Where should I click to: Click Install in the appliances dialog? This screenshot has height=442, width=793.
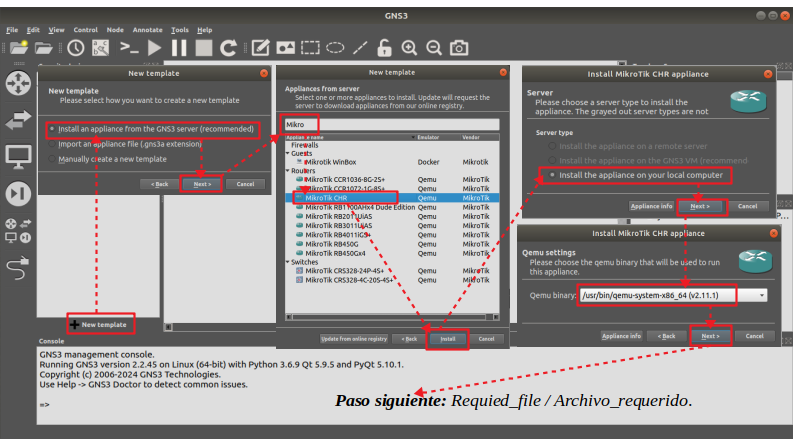point(448,339)
